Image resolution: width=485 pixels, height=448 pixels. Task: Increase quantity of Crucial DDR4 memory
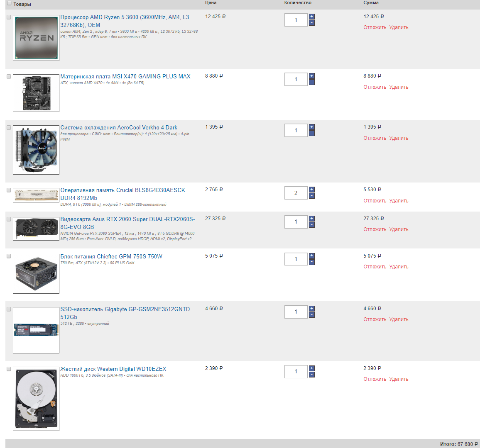tap(312, 190)
